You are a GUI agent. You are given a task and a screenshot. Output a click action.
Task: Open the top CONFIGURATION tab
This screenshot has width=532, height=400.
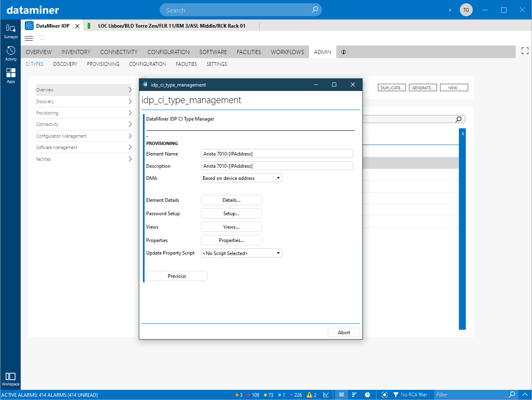pyautogui.click(x=169, y=52)
